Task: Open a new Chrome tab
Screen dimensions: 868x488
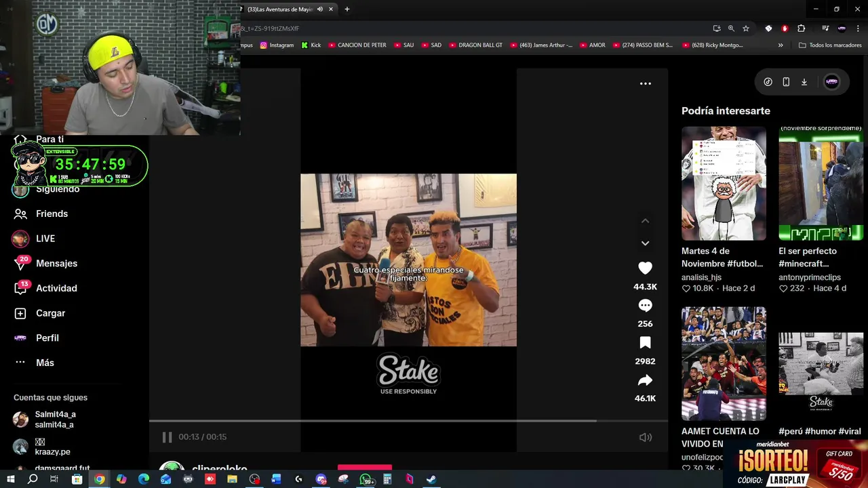Action: coord(347,9)
